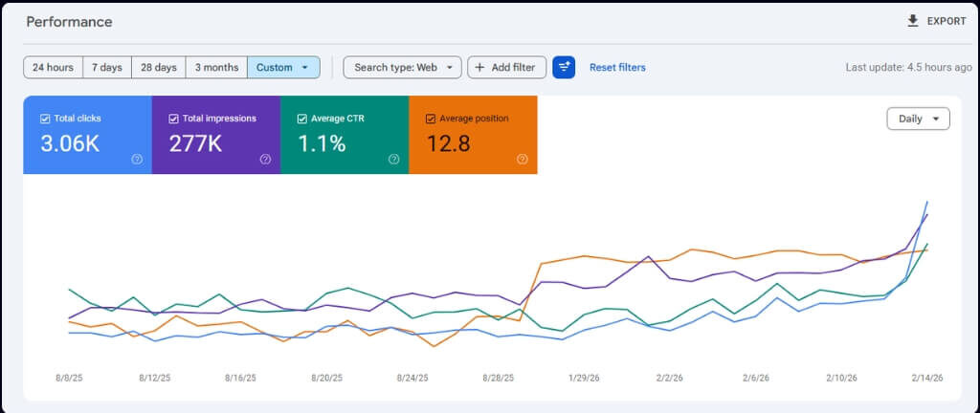980x413 pixels.
Task: Open help icon on Average position card
Action: click(523, 159)
